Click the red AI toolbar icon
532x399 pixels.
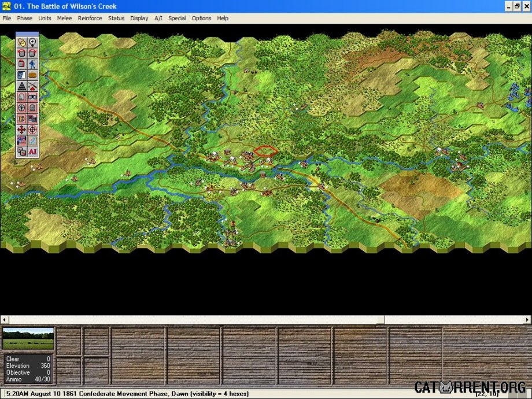32,152
